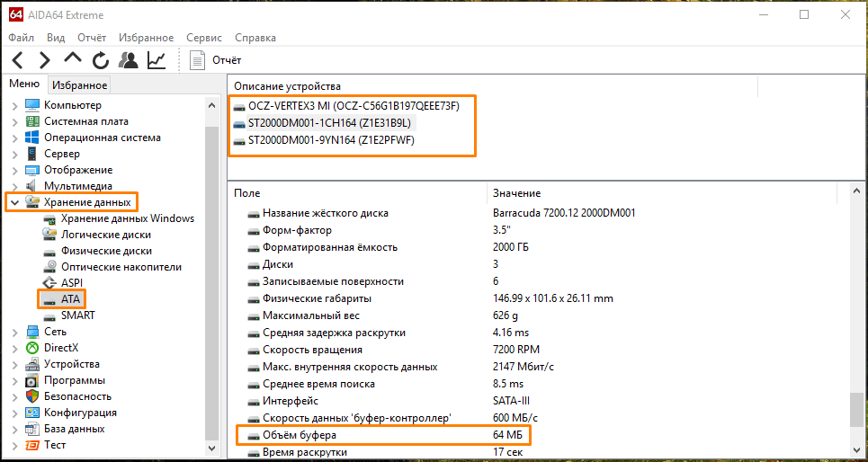Click the Операционная система Windows icon

(32, 138)
